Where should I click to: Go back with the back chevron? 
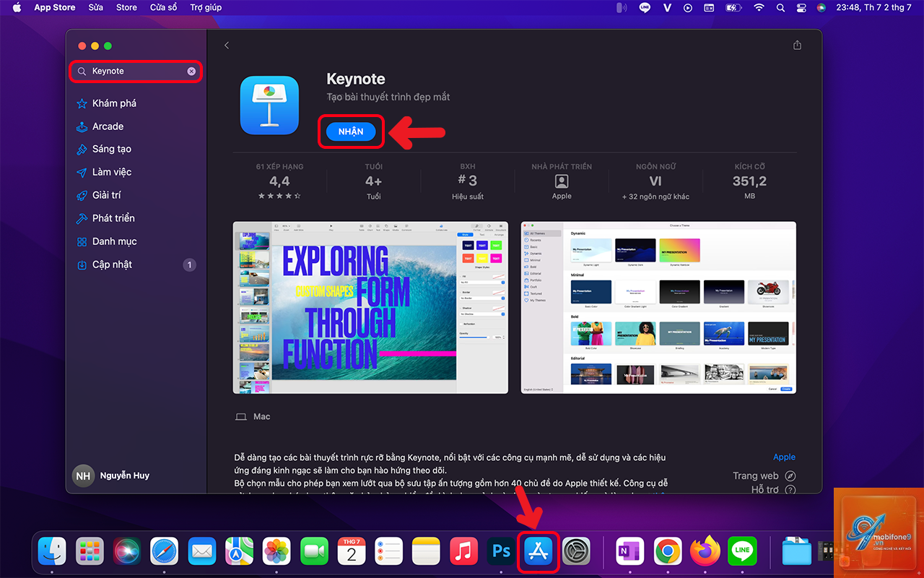pos(227,46)
